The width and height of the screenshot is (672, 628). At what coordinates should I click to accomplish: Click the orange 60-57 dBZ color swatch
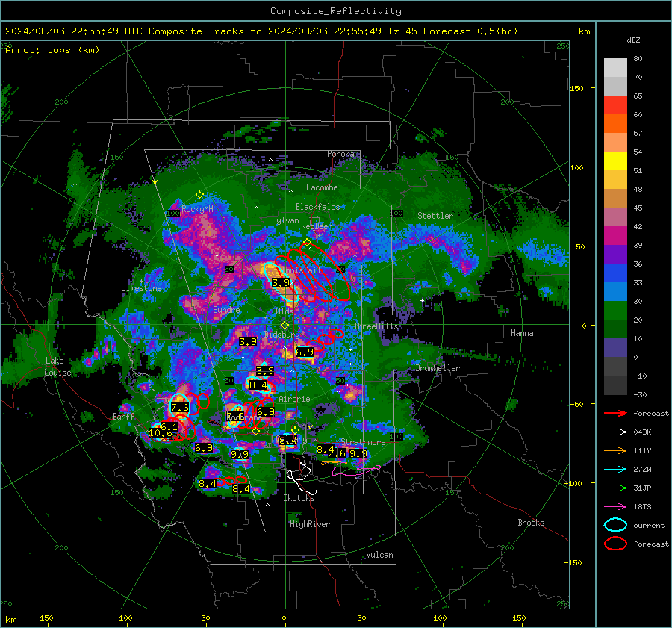coord(615,124)
